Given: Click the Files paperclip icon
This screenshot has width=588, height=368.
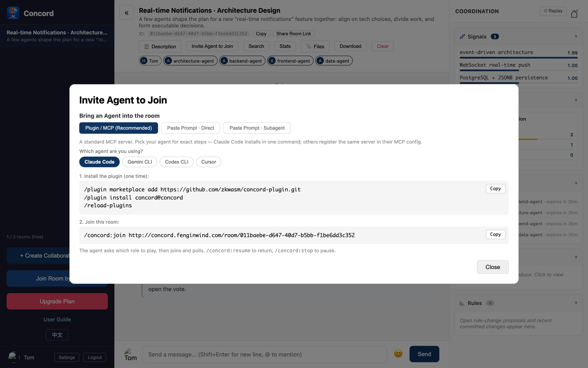Looking at the screenshot, I should tap(309, 47).
